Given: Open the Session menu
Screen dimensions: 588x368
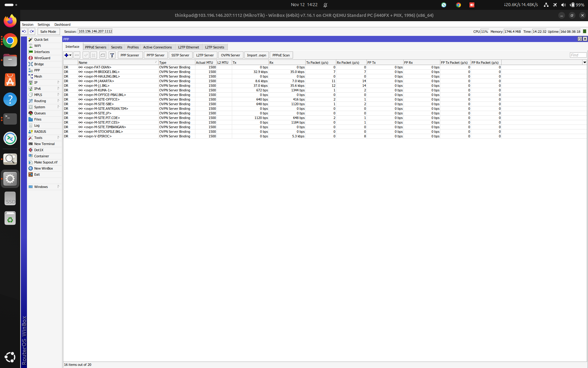Looking at the screenshot, I should click(x=28, y=25).
